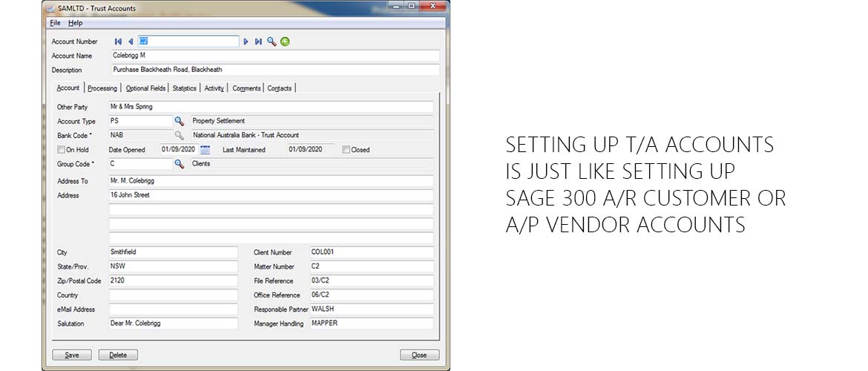Click the Other Party field
868x371 pixels.
click(x=272, y=106)
